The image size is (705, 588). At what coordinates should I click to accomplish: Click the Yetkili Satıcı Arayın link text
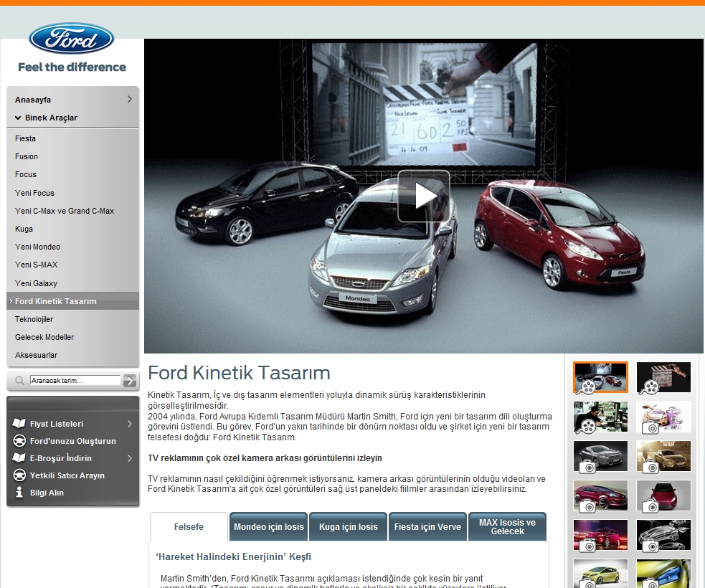pyautogui.click(x=67, y=475)
